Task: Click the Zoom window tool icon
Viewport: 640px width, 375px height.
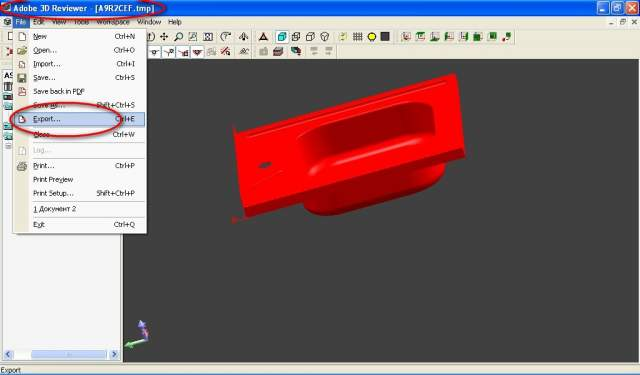Action: click(x=193, y=37)
